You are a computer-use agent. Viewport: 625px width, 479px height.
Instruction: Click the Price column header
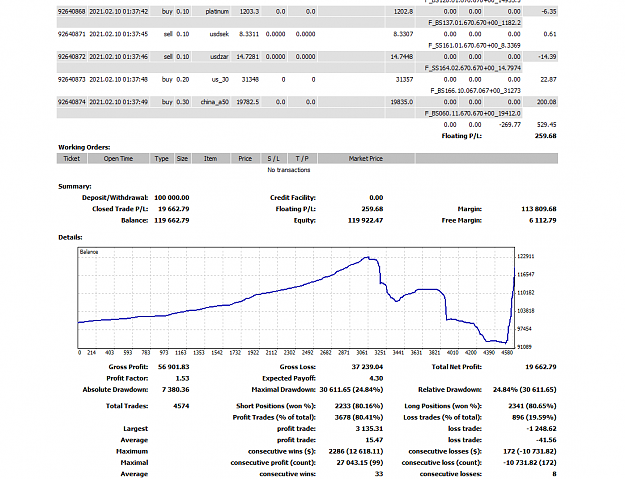pyautogui.click(x=245, y=159)
